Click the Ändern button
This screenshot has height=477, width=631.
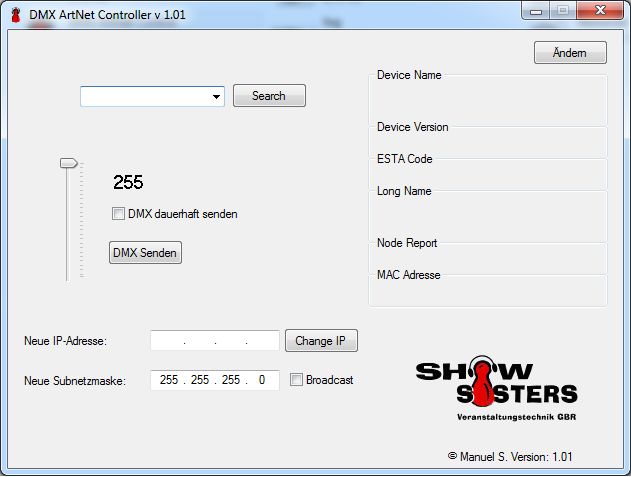click(x=570, y=53)
